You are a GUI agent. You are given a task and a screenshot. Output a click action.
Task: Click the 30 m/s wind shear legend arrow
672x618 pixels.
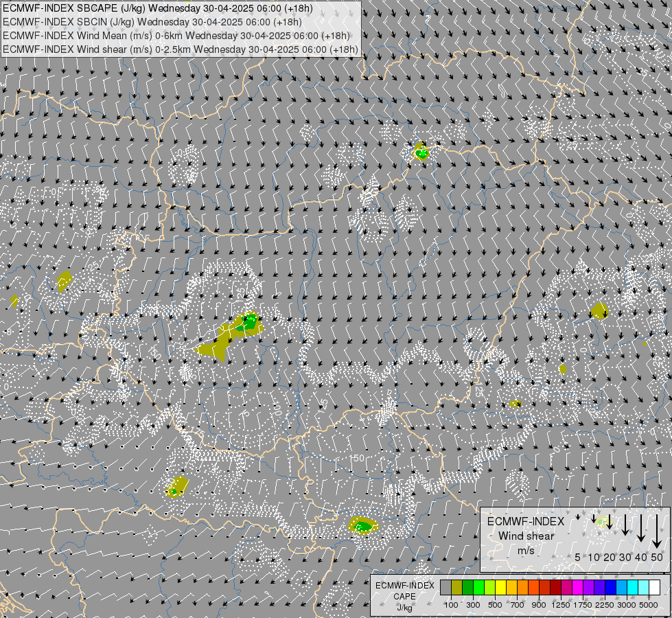(x=625, y=525)
